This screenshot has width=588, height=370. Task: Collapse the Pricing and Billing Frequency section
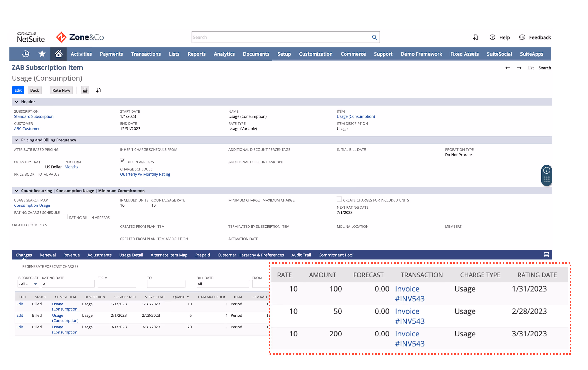(x=16, y=140)
